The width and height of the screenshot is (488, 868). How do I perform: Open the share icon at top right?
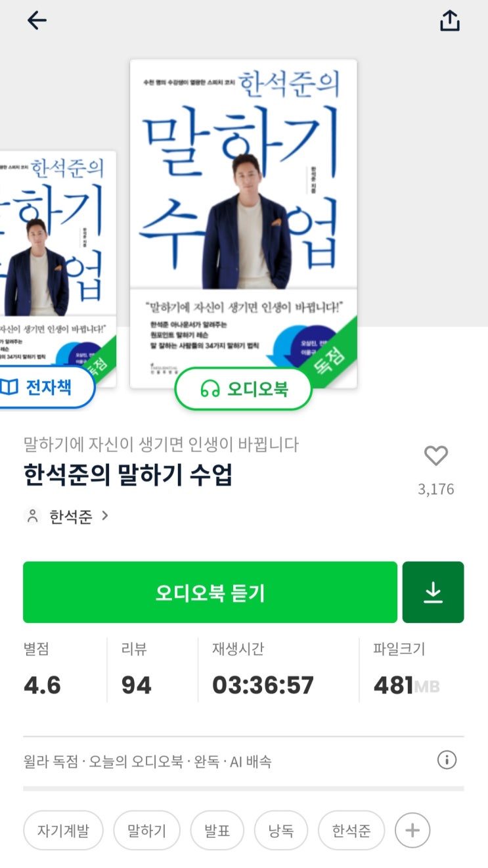pos(450,20)
